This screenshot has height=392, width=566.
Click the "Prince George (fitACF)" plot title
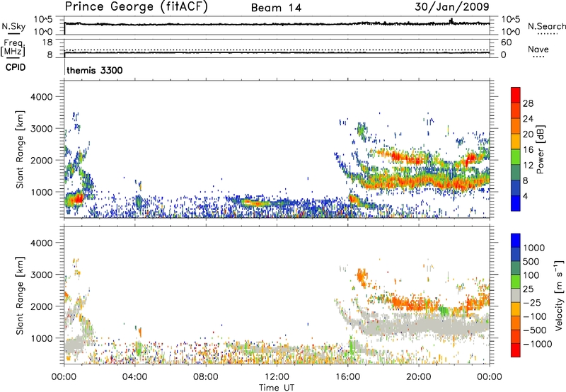coord(137,6)
